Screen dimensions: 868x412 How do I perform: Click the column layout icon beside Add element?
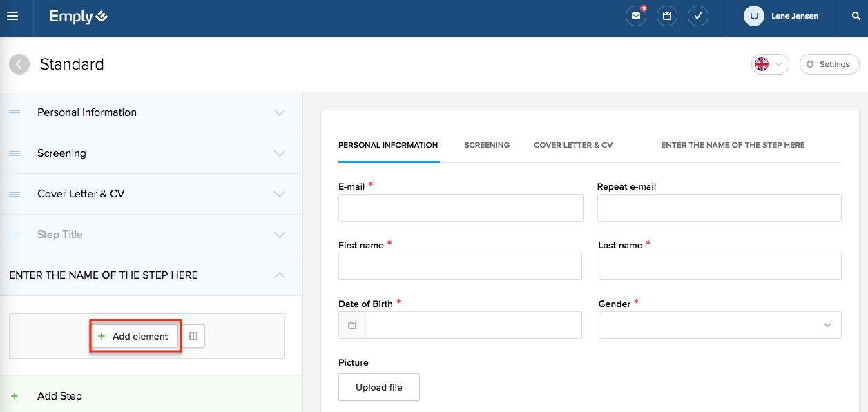tap(193, 336)
